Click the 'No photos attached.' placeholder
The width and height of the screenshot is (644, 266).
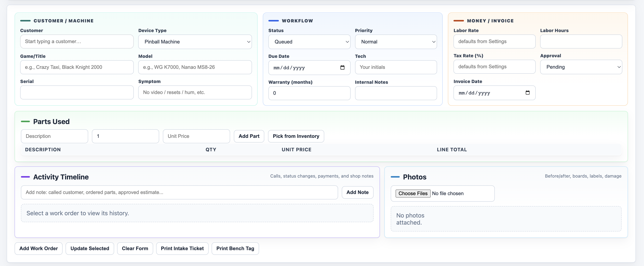click(x=410, y=219)
